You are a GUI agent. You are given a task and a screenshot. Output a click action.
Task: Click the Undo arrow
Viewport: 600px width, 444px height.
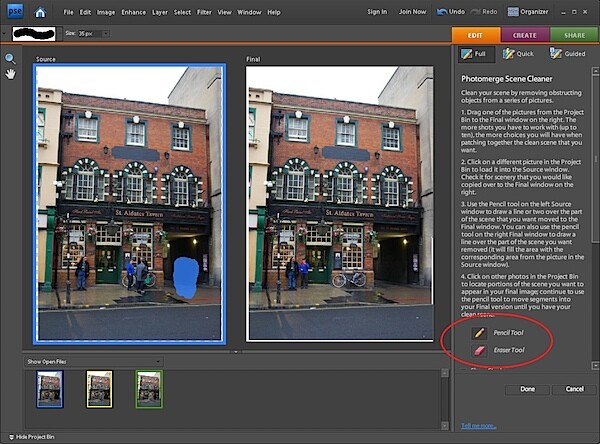click(451, 12)
